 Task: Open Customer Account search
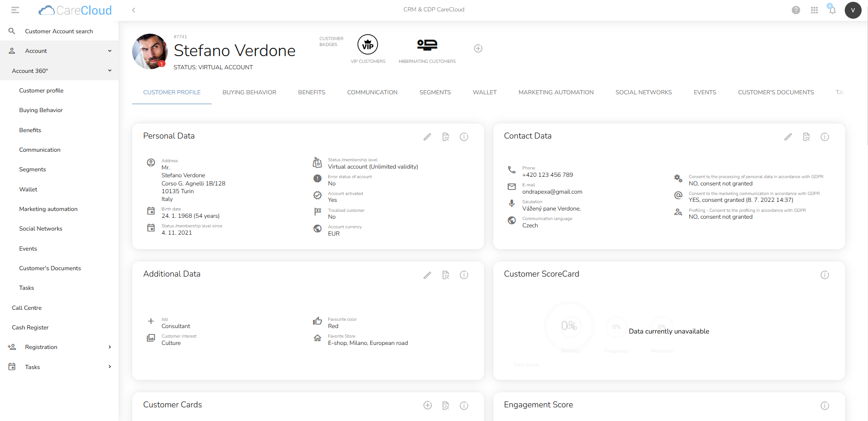[x=59, y=31]
